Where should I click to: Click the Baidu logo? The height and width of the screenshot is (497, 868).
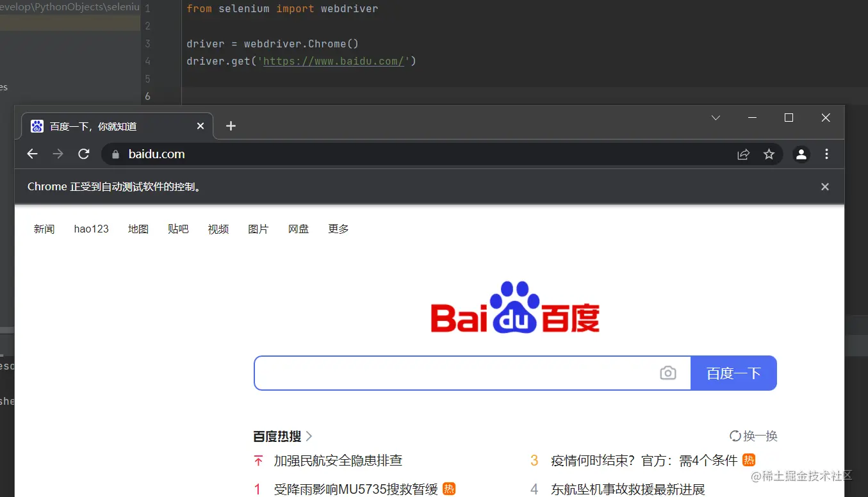[x=515, y=307]
